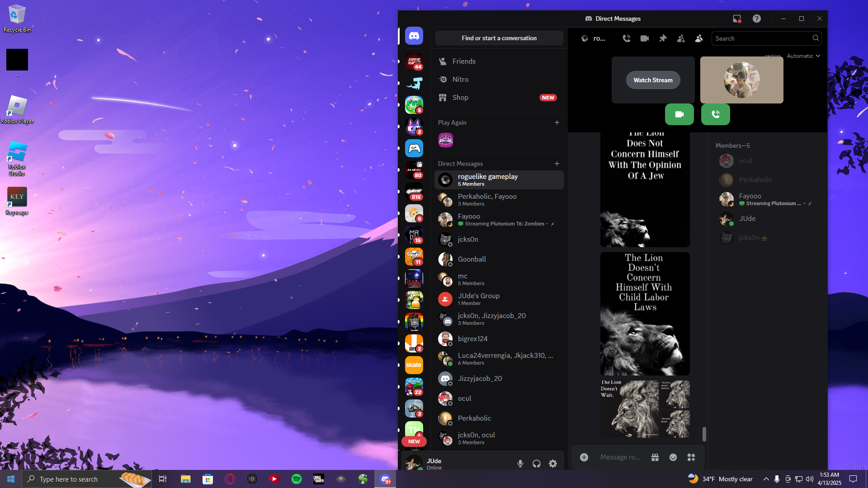This screenshot has width=868, height=488.
Task: Open the inbox icon in the title bar
Action: (737, 19)
